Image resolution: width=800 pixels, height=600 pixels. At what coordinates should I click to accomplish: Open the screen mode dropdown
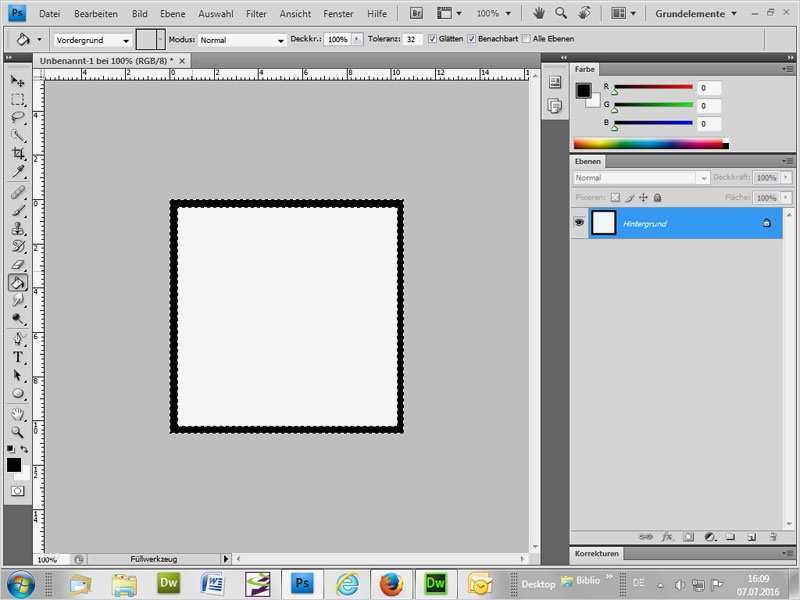(449, 13)
